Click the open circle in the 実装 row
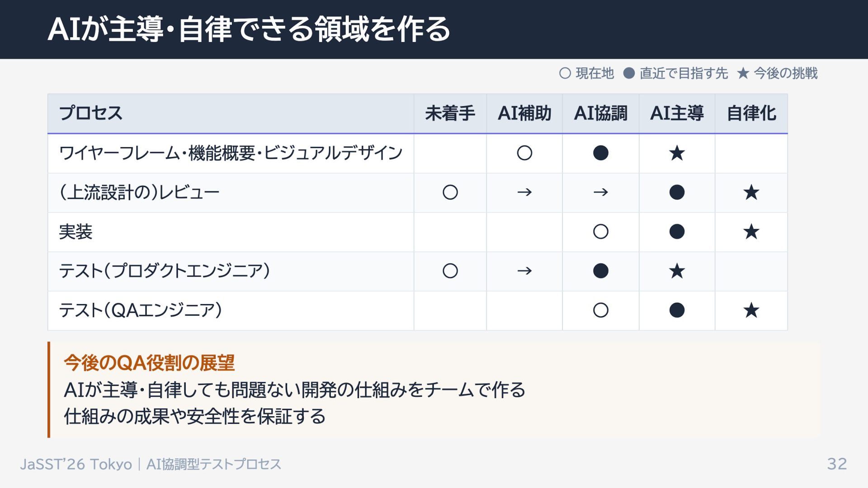Screen dimensions: 868x488 pyautogui.click(x=600, y=232)
